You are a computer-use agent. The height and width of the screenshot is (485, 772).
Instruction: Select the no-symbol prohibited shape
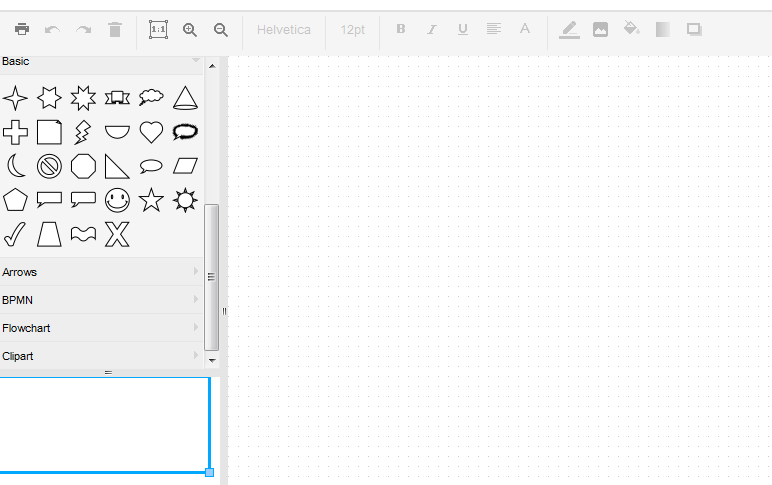tap(49, 166)
